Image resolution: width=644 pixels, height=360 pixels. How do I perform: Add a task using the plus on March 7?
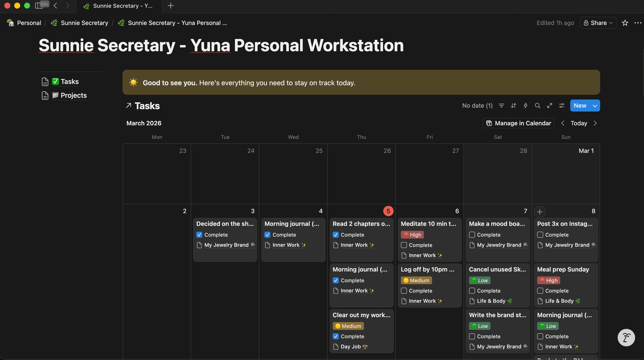pos(540,212)
